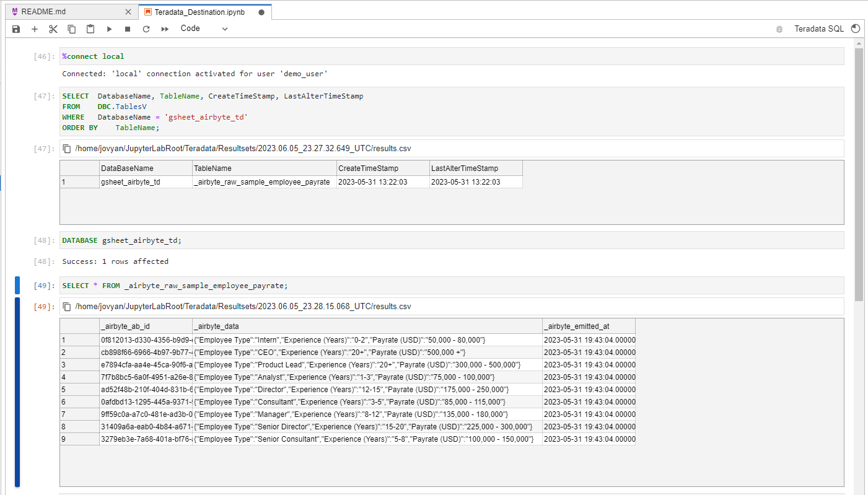This screenshot has height=495, width=868.
Task: Restart the kernel
Action: (146, 28)
